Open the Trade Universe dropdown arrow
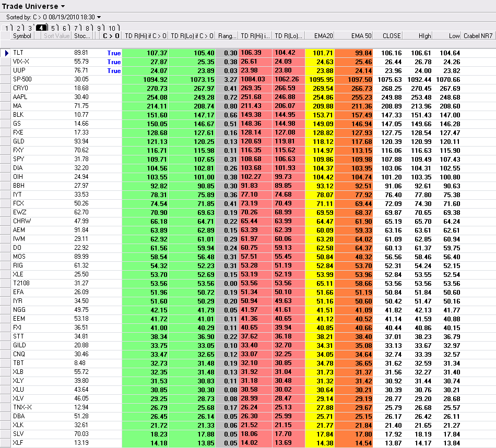 63,6
